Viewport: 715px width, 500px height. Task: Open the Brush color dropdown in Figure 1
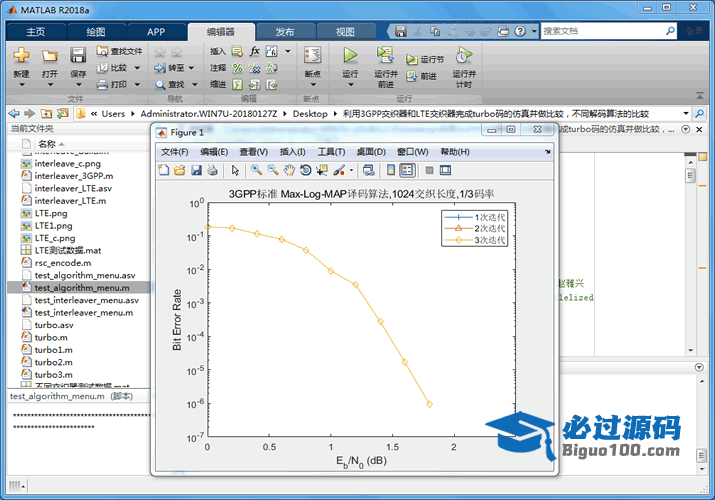(x=351, y=170)
